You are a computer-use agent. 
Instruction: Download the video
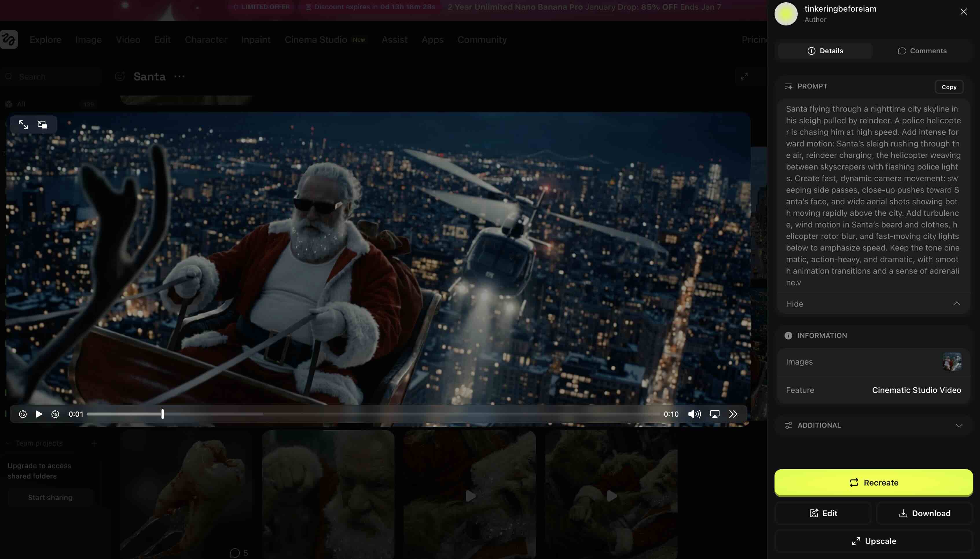point(924,513)
